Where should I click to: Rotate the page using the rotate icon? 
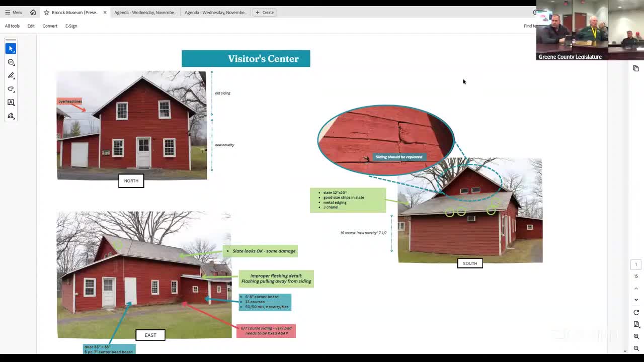coord(636,312)
